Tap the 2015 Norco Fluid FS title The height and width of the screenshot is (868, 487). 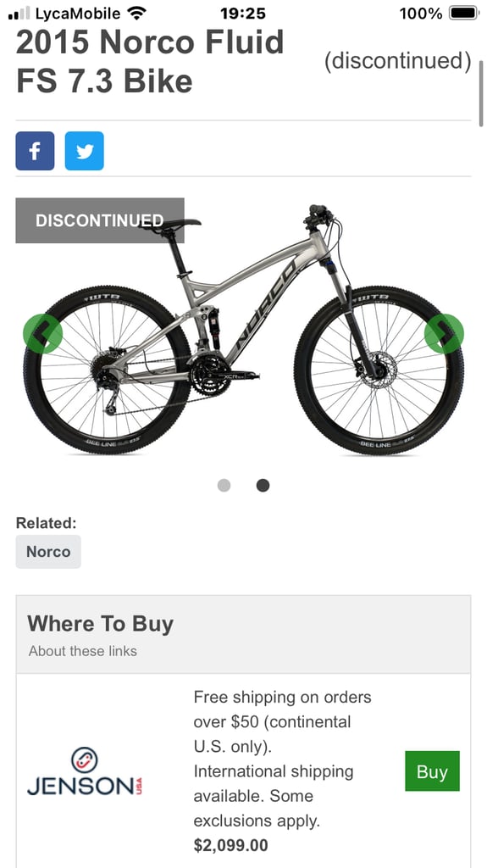click(x=150, y=61)
